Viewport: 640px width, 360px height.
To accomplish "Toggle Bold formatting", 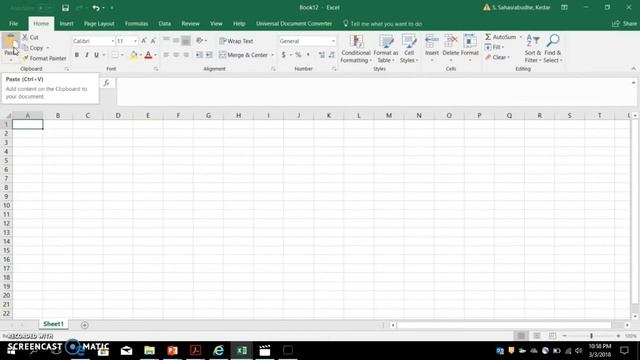I will pyautogui.click(x=77, y=55).
